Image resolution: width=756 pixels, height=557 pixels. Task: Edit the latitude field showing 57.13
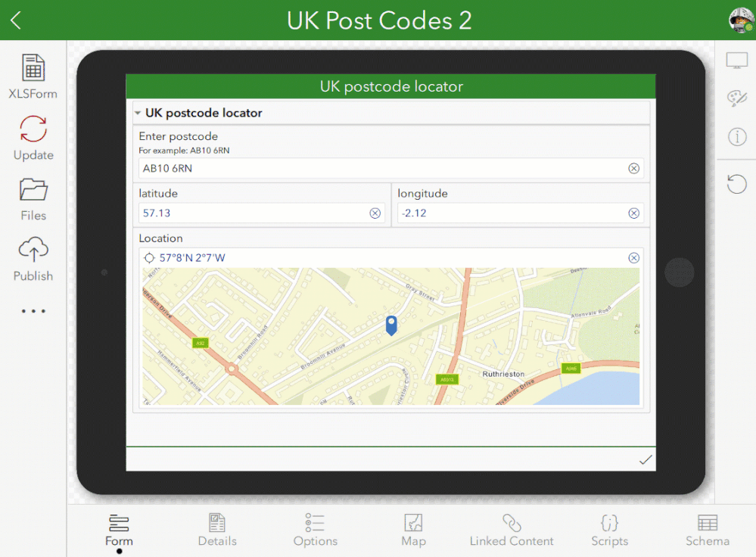pos(261,213)
